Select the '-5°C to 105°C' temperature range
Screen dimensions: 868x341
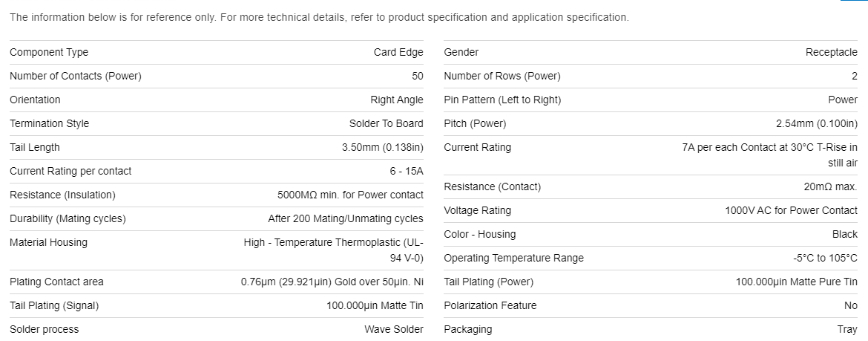point(825,258)
